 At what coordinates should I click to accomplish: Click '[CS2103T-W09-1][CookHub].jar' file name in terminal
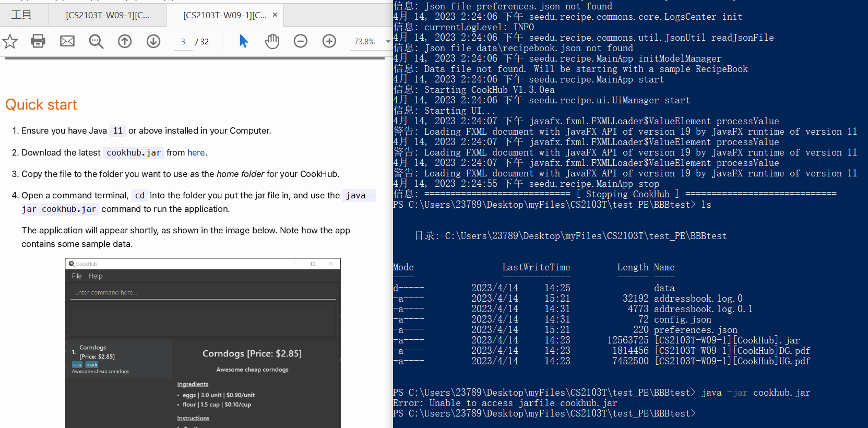[x=727, y=340]
